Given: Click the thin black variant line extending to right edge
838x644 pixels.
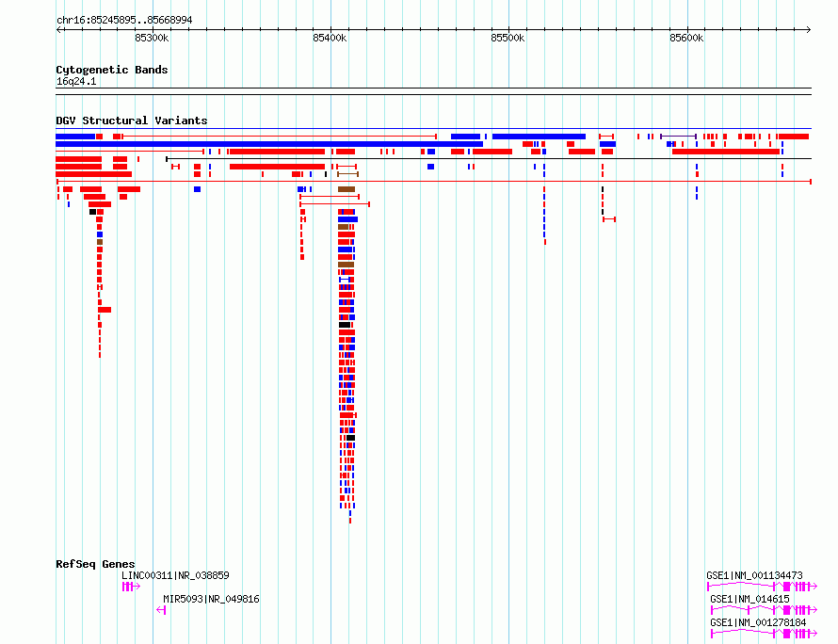Looking at the screenshot, I should pyautogui.click(x=489, y=159).
